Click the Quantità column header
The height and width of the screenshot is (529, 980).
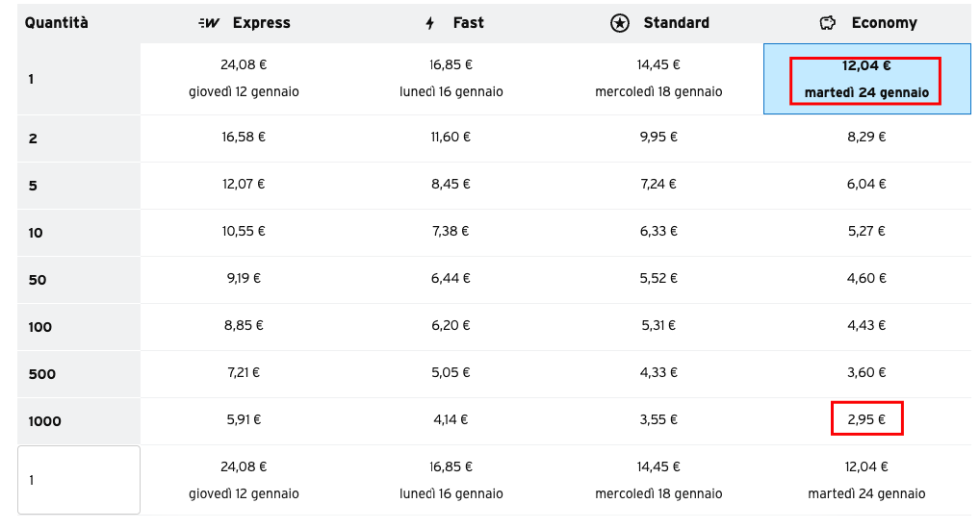(x=56, y=23)
